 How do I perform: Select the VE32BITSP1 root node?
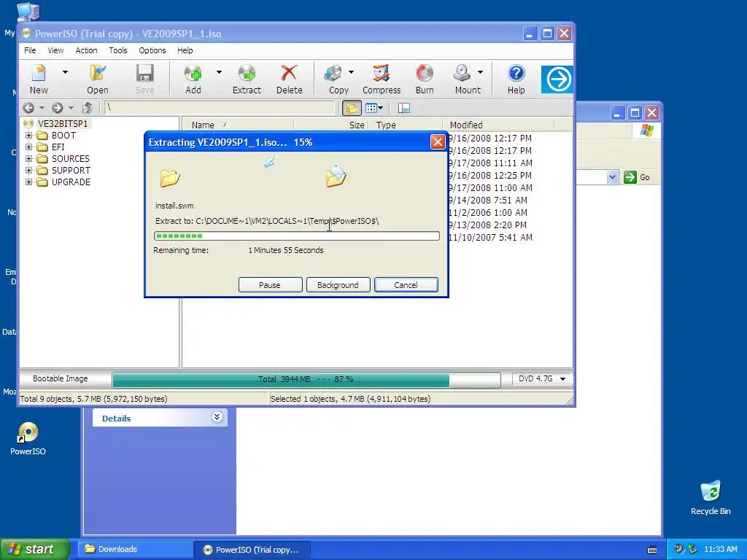click(x=63, y=124)
